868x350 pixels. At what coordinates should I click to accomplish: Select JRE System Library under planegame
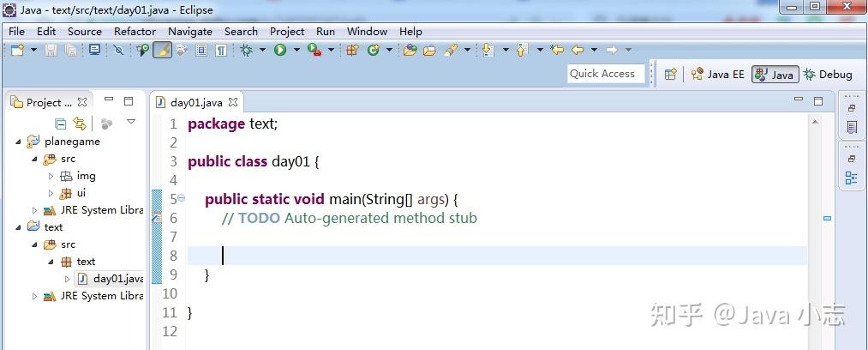pyautogui.click(x=93, y=210)
